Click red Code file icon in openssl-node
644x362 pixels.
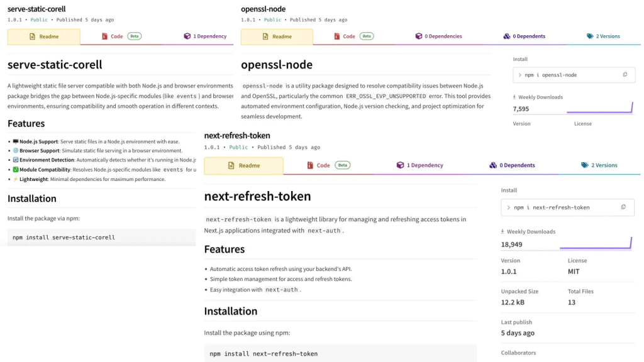pos(337,36)
